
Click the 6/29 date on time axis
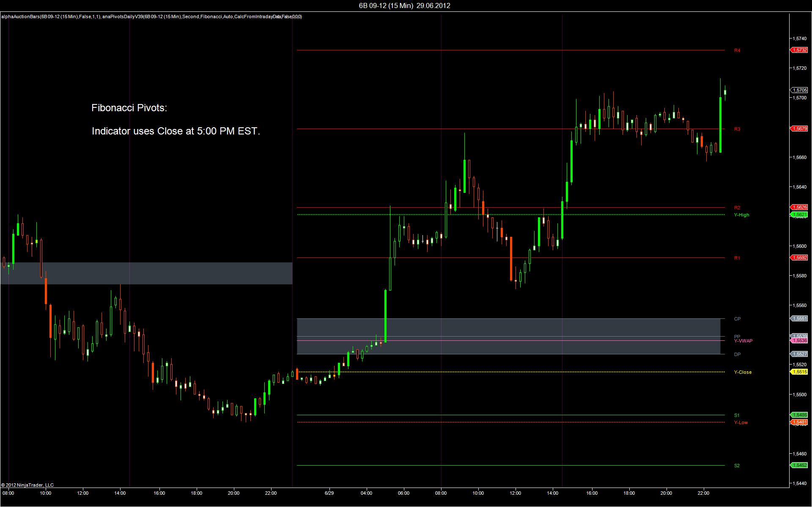329,493
